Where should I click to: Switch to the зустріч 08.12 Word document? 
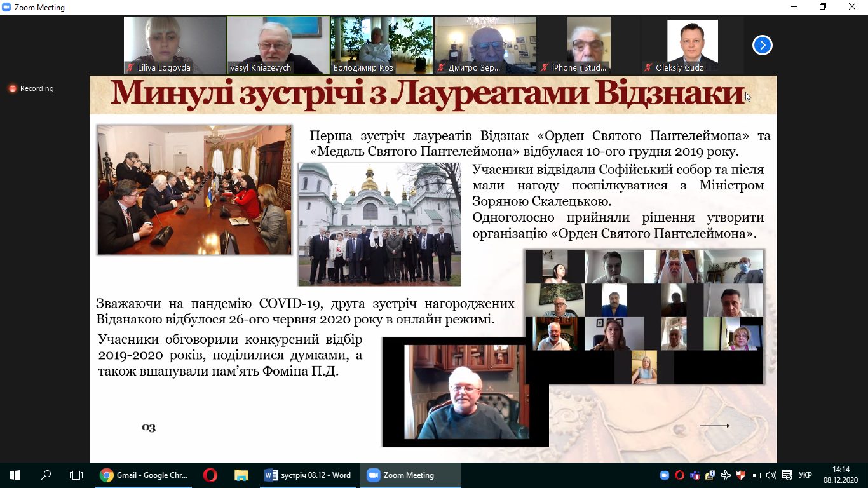click(x=308, y=475)
